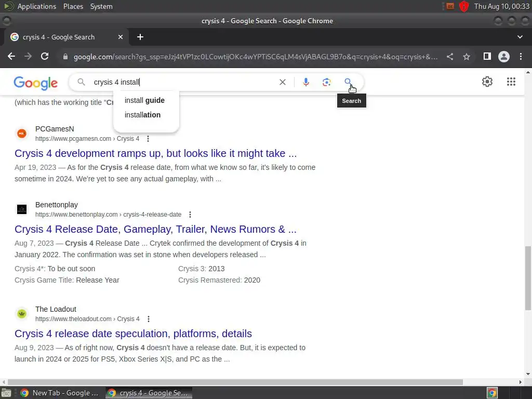Open the System menu
The image size is (532, 399).
(x=101, y=6)
